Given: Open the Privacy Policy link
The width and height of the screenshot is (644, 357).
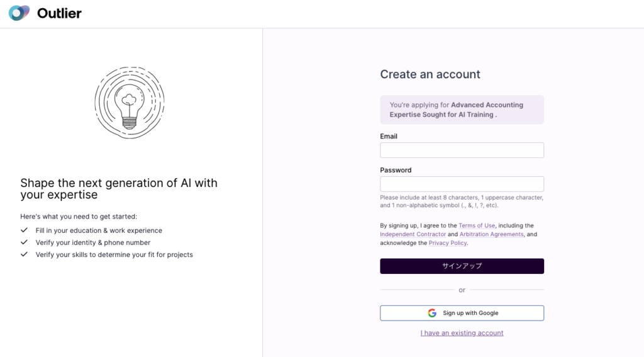Looking at the screenshot, I should point(448,243).
